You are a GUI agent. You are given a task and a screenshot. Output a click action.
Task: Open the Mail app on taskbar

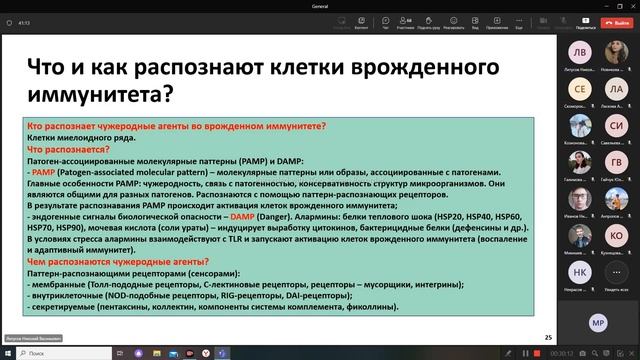173,353
